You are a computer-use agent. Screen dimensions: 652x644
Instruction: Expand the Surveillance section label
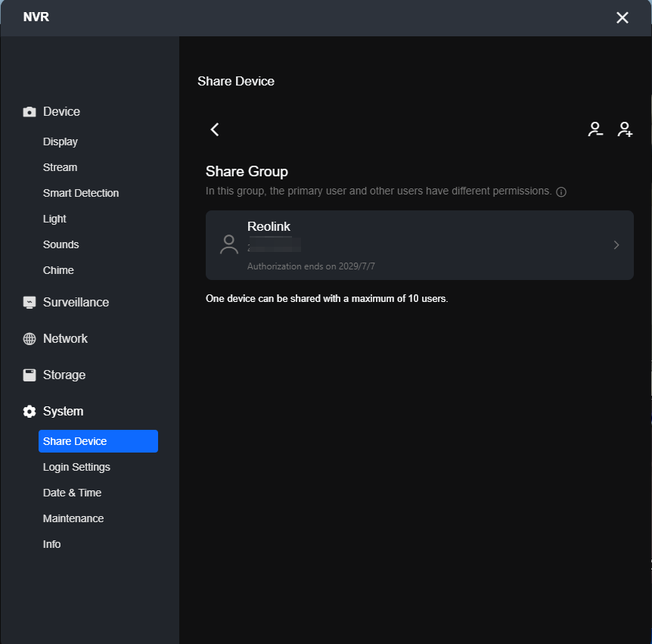pos(76,303)
